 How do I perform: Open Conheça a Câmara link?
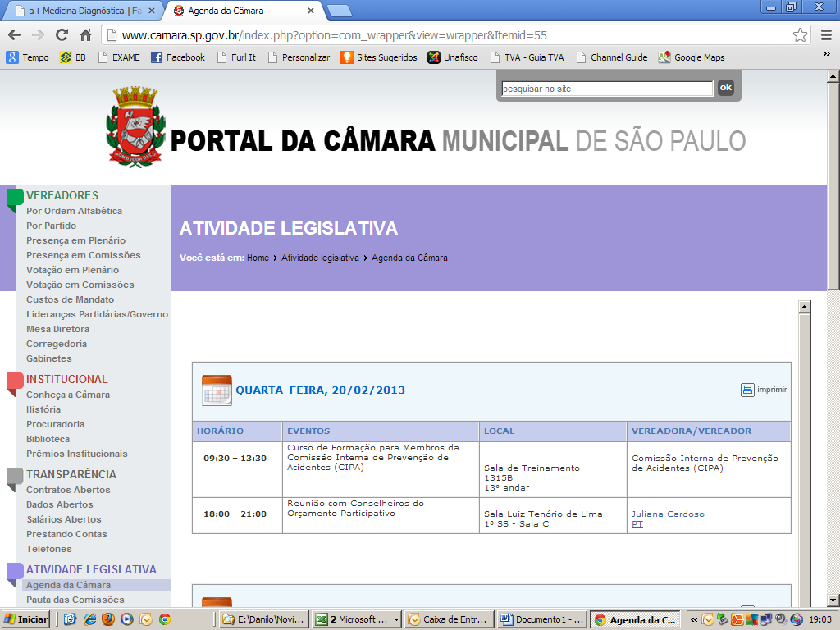(68, 395)
